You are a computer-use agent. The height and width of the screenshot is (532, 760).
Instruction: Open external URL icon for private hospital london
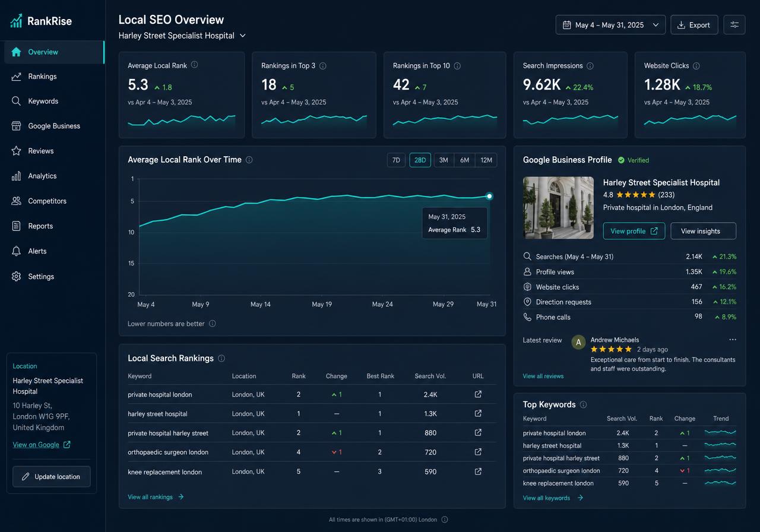(478, 394)
